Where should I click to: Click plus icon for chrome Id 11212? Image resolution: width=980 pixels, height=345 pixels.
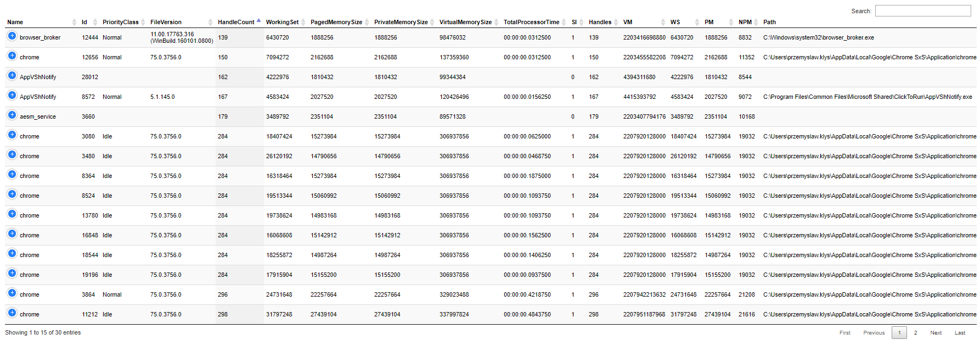(12, 313)
